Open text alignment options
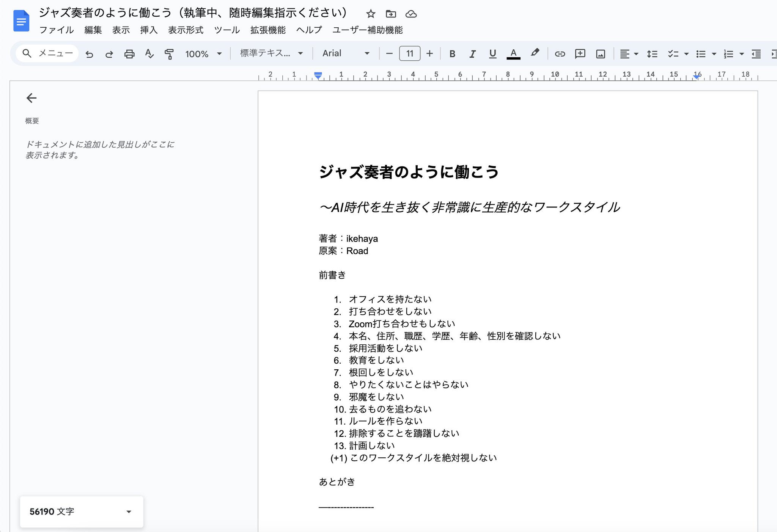 point(629,54)
